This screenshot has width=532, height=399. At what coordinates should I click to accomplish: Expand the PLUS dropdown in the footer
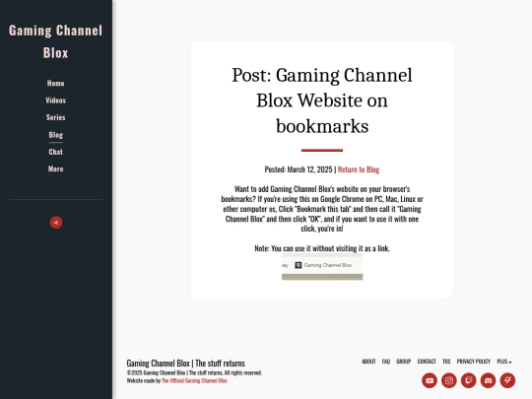click(504, 362)
